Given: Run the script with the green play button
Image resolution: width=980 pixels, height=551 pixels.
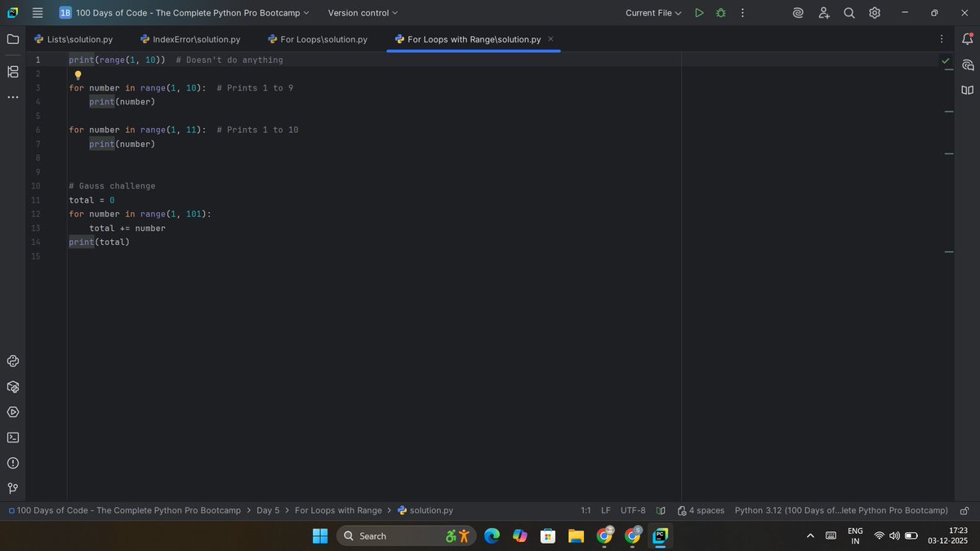Looking at the screenshot, I should point(699,12).
